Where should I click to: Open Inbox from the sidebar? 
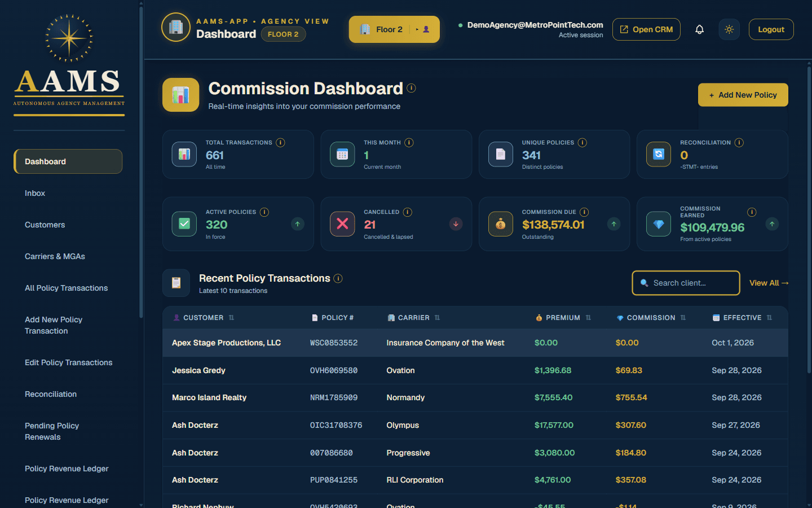[68, 193]
